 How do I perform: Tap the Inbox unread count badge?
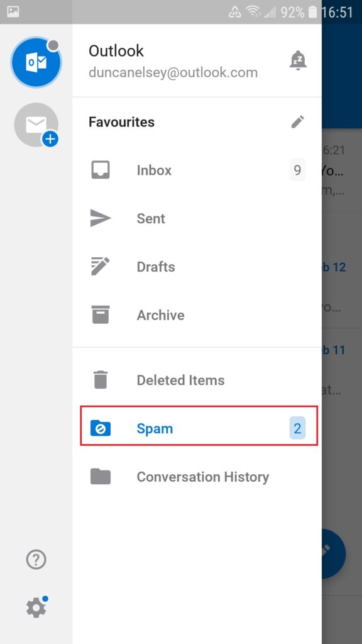(297, 170)
